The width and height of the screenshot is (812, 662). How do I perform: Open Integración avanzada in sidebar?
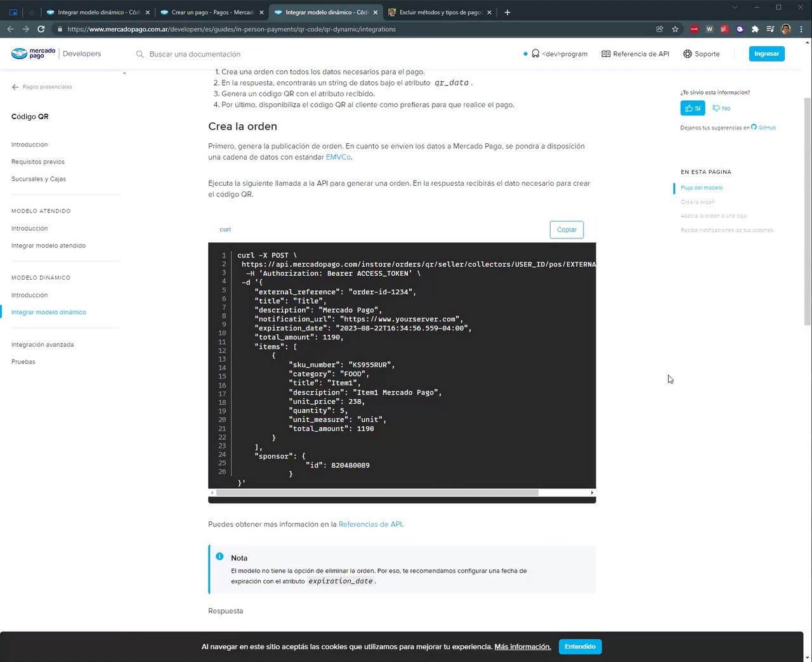(43, 345)
